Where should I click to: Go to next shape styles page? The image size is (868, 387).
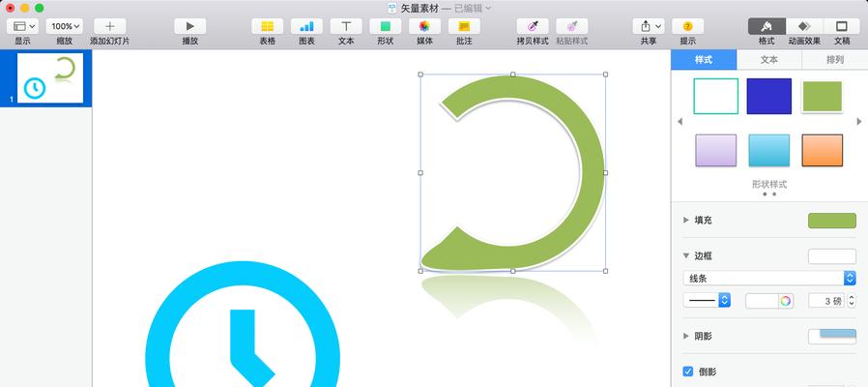click(x=859, y=122)
